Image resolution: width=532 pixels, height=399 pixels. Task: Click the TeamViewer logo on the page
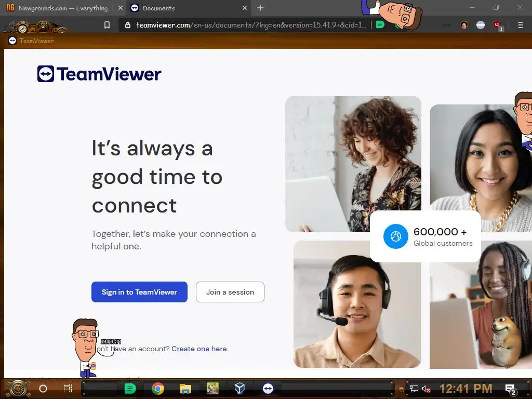(x=99, y=74)
